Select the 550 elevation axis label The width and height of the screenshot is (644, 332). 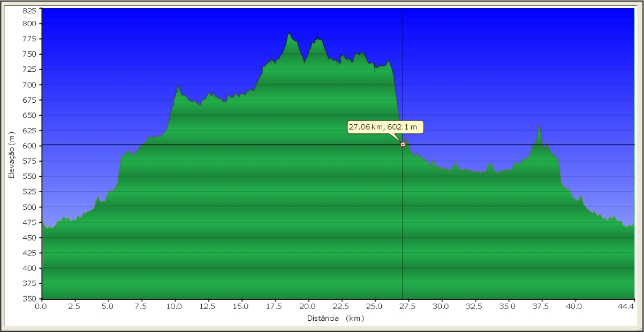(x=29, y=176)
